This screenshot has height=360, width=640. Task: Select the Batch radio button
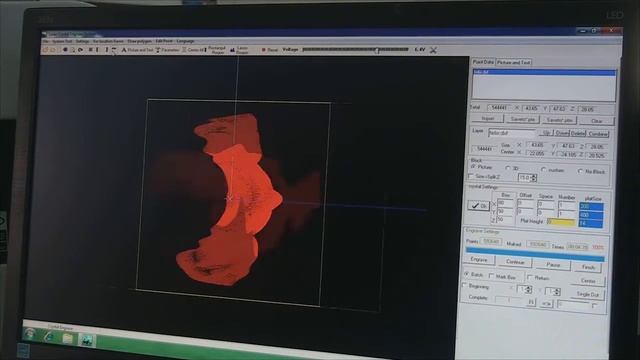(x=466, y=274)
